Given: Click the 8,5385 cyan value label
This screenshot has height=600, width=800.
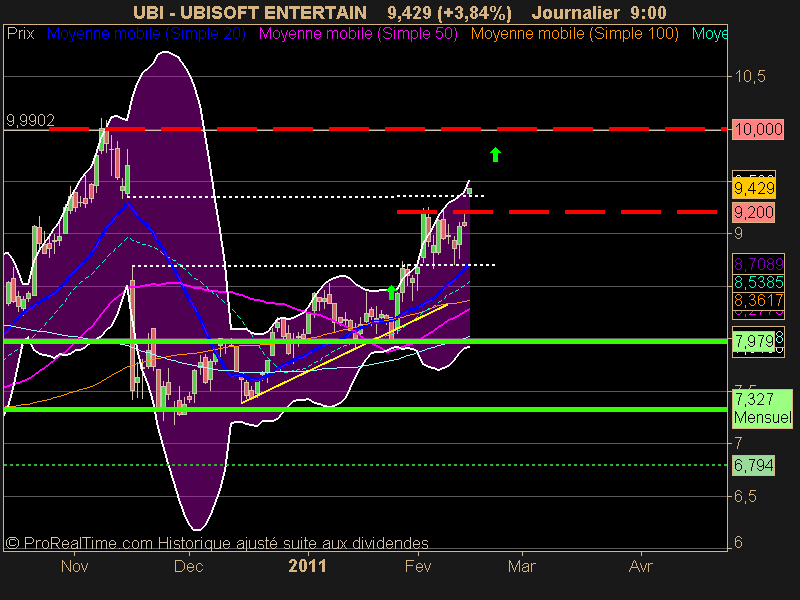Looking at the screenshot, I should click(758, 282).
